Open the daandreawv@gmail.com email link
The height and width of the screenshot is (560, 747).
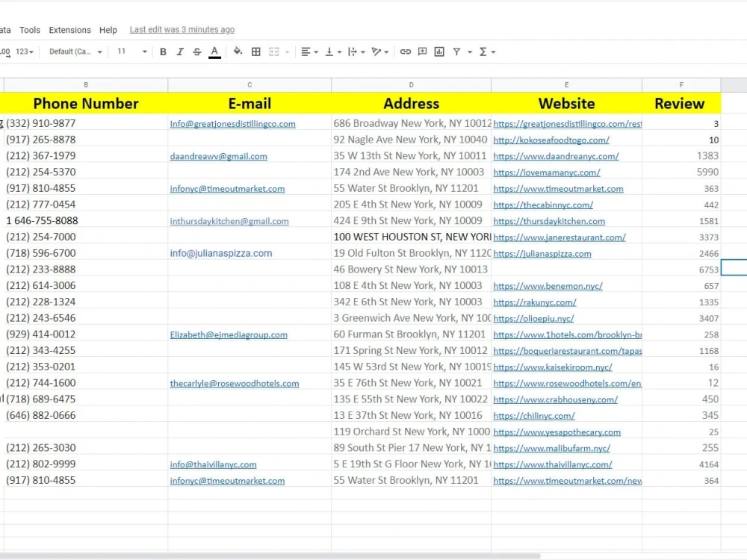218,156
